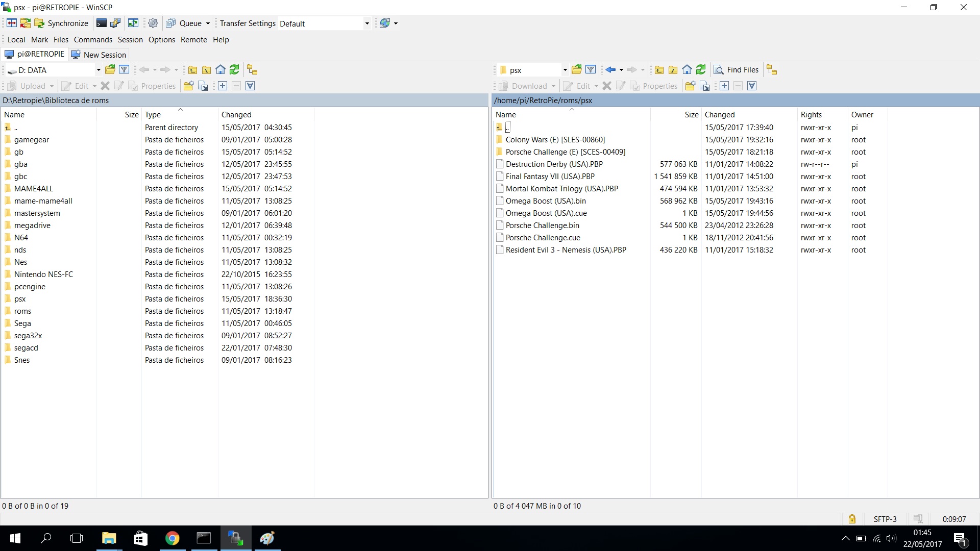Select the psx folder in local panel

coord(20,299)
